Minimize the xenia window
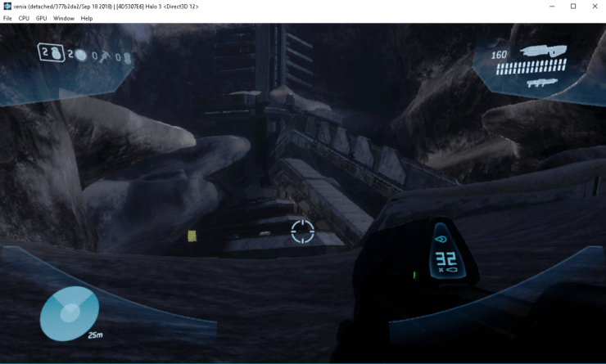 pyautogui.click(x=552, y=7)
